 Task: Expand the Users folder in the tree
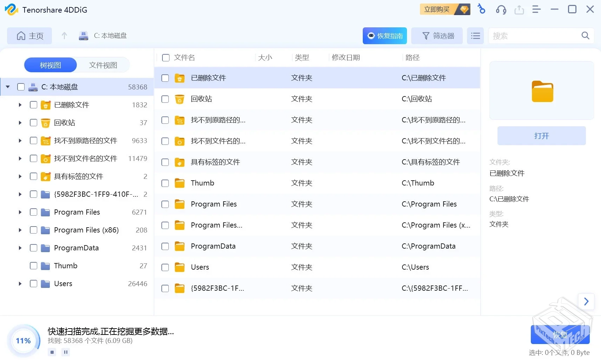tap(20, 284)
